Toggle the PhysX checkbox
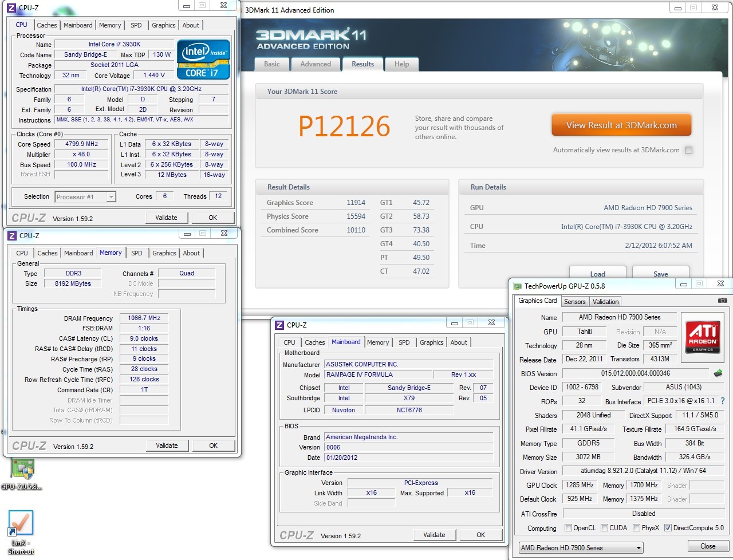 [636, 528]
